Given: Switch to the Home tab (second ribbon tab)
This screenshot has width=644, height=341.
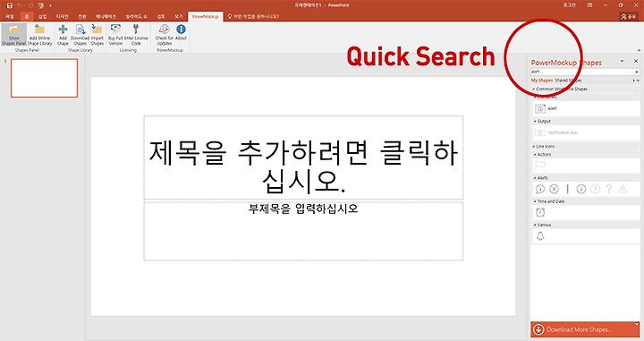Looking at the screenshot, I should (x=27, y=16).
